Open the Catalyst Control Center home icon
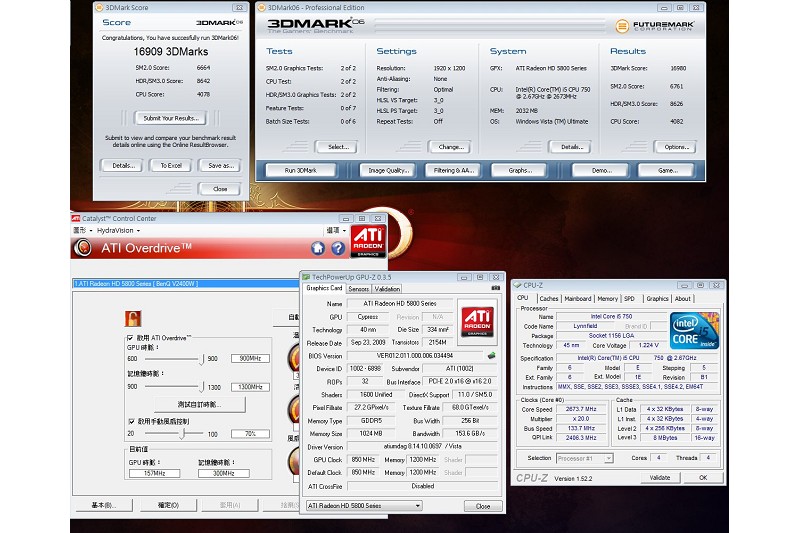The height and width of the screenshot is (533, 800). click(317, 248)
